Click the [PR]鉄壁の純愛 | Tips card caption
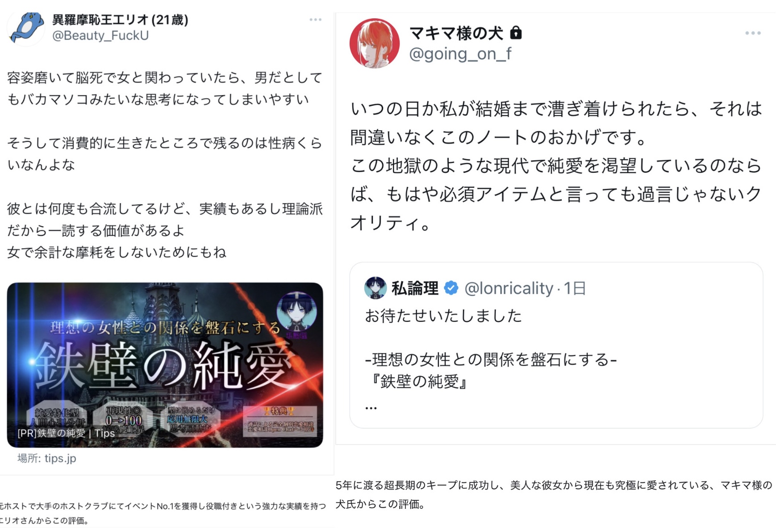The width and height of the screenshot is (776, 532). coord(66,433)
